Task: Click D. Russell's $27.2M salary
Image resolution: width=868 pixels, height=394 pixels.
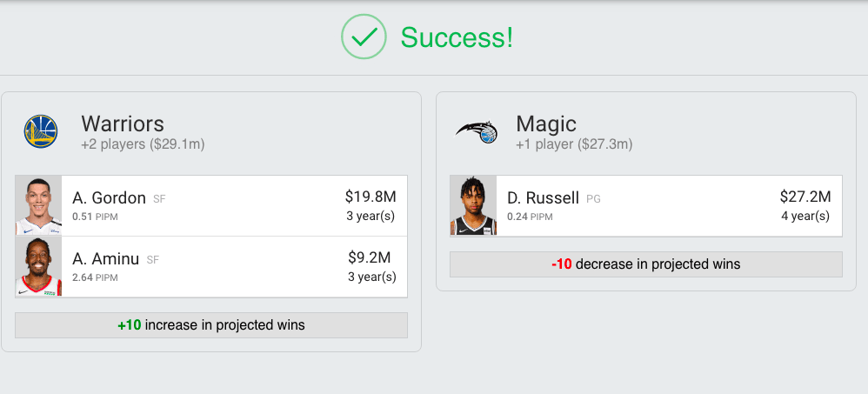Action: pyautogui.click(x=805, y=197)
